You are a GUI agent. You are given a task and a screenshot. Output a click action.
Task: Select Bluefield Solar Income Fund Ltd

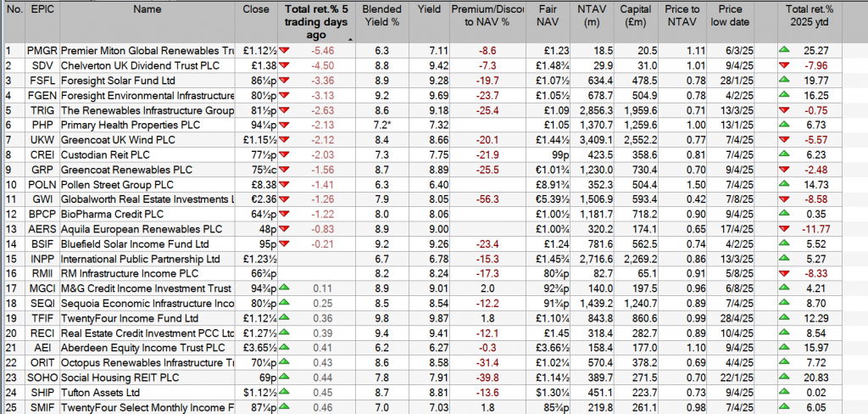[135, 244]
